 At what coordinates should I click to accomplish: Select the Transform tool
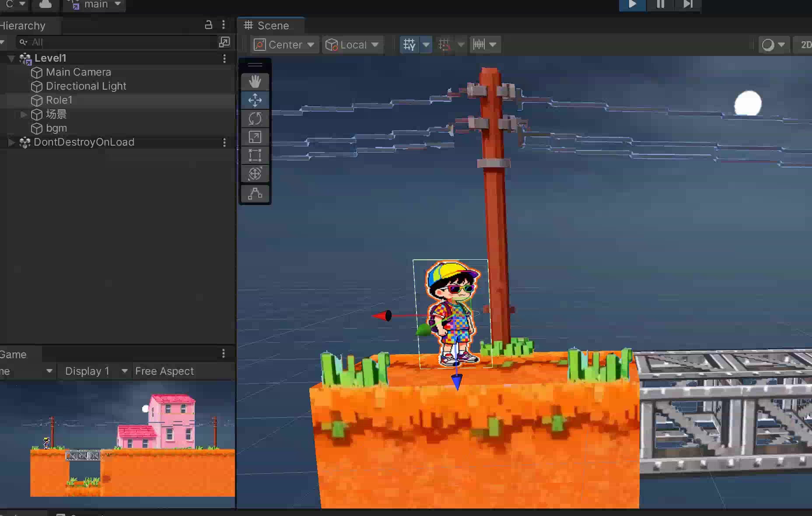coord(255,174)
